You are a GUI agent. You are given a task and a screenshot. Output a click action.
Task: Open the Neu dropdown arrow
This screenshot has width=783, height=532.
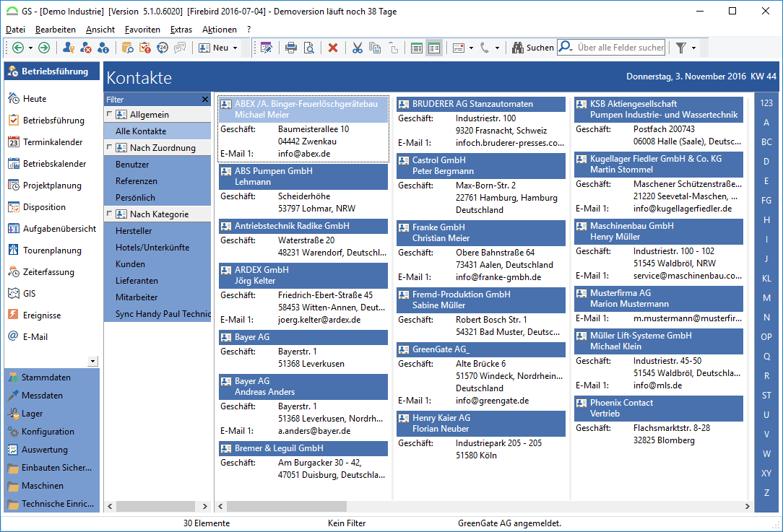pyautogui.click(x=235, y=48)
